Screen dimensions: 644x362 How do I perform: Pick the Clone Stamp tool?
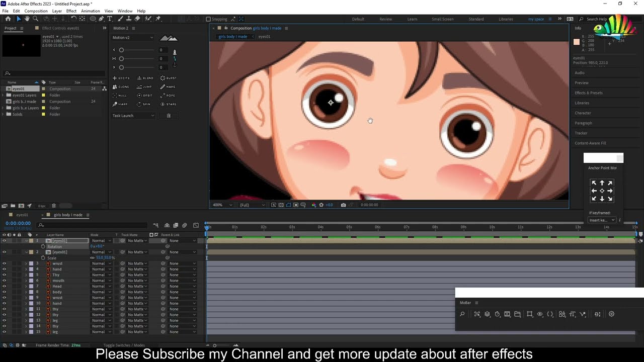[x=129, y=19]
